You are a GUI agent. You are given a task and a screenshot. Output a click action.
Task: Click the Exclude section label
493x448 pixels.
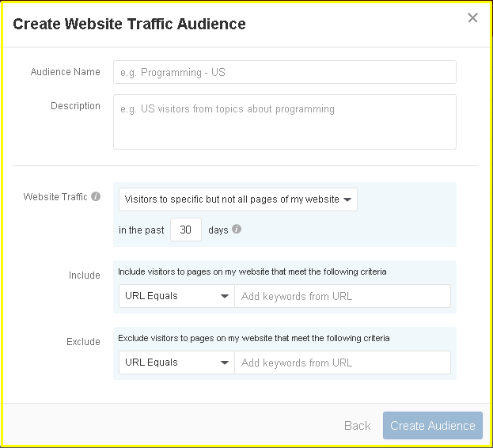click(x=83, y=341)
